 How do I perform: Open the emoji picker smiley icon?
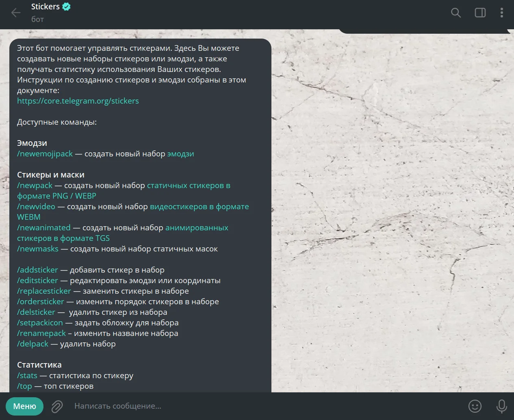[475, 406]
